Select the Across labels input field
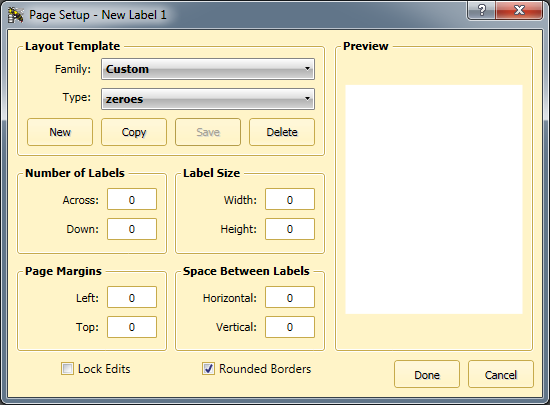 click(132, 199)
